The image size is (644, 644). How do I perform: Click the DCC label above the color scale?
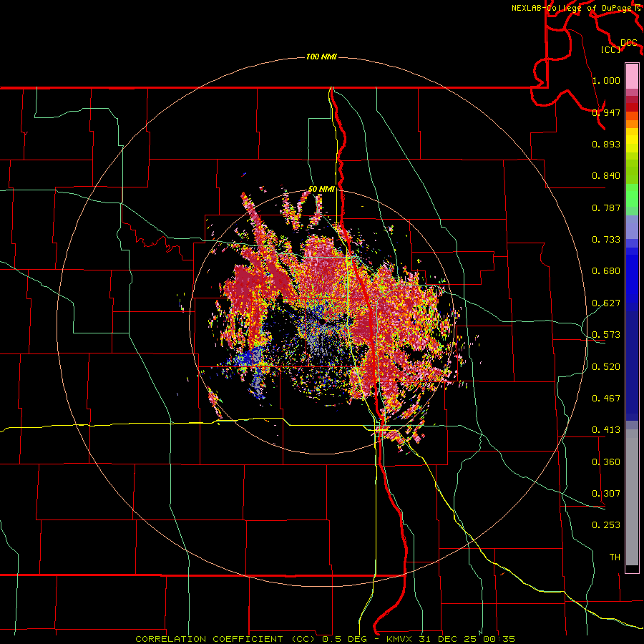(x=628, y=42)
